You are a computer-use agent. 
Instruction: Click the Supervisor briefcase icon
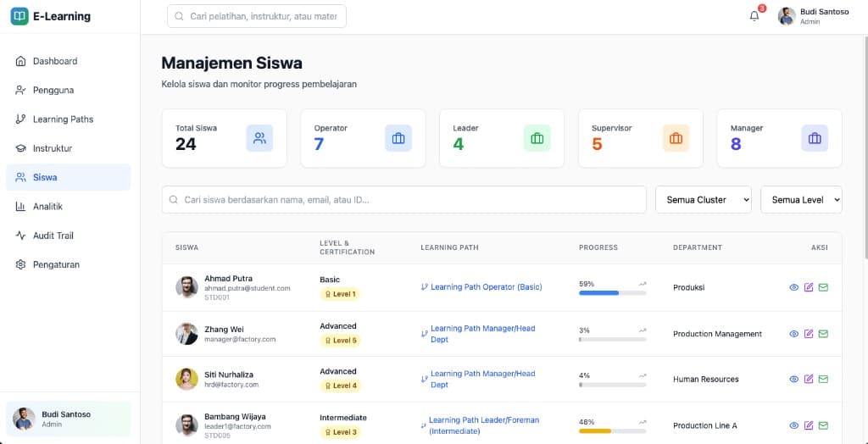676,138
